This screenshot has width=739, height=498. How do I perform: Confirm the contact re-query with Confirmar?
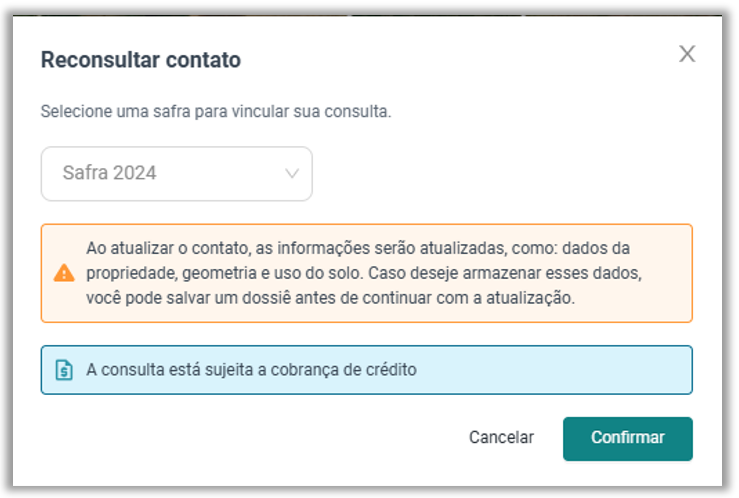click(627, 438)
